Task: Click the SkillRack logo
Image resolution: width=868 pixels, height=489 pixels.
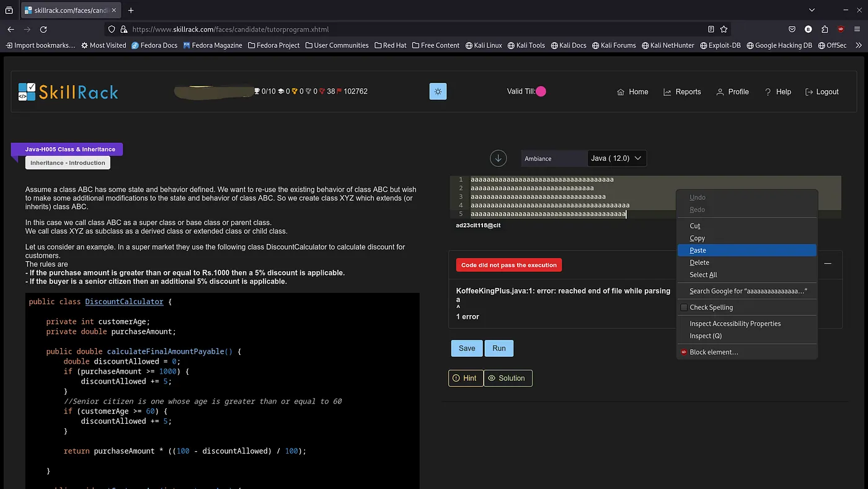Action: (x=68, y=92)
